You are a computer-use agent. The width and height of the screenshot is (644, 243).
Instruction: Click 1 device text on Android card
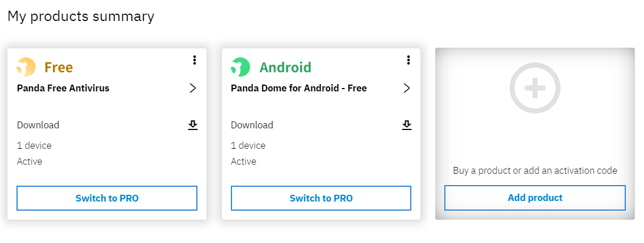(248, 145)
